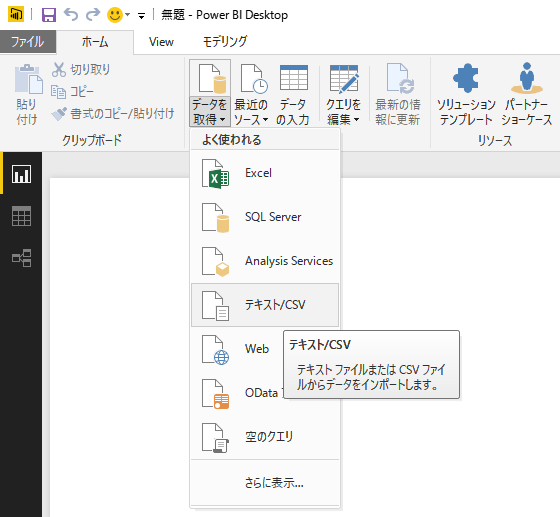Image resolution: width=560 pixels, height=517 pixels.
Task: Open the ファイル tab
Action: pyautogui.click(x=28, y=42)
